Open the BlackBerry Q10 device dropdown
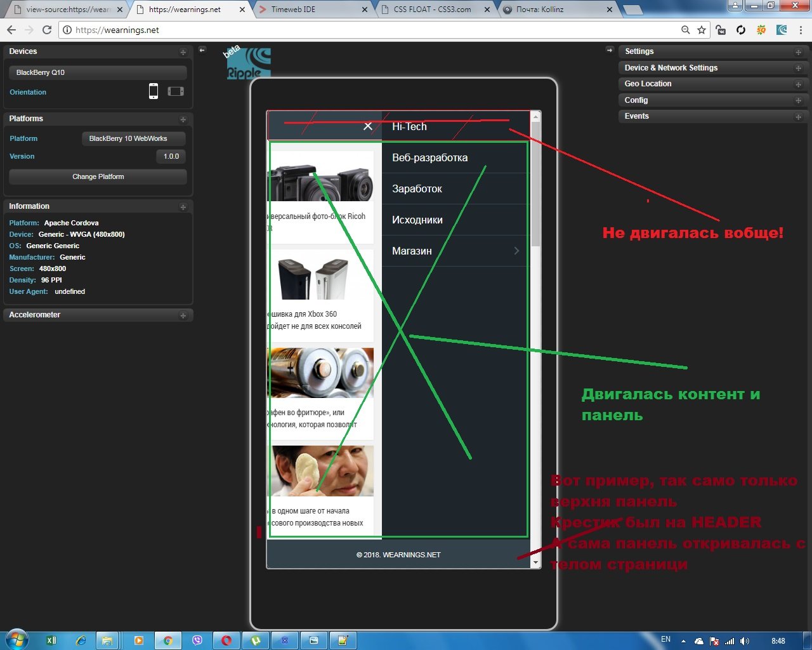 coord(98,72)
